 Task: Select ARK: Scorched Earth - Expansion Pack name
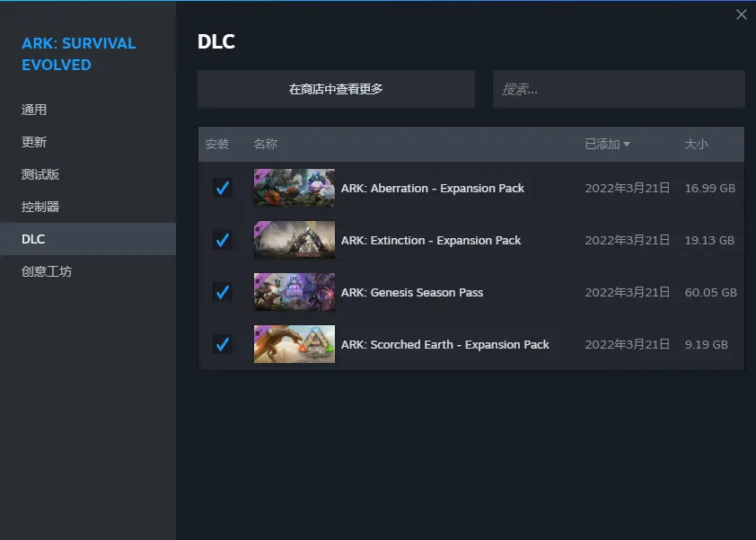pyautogui.click(x=445, y=344)
